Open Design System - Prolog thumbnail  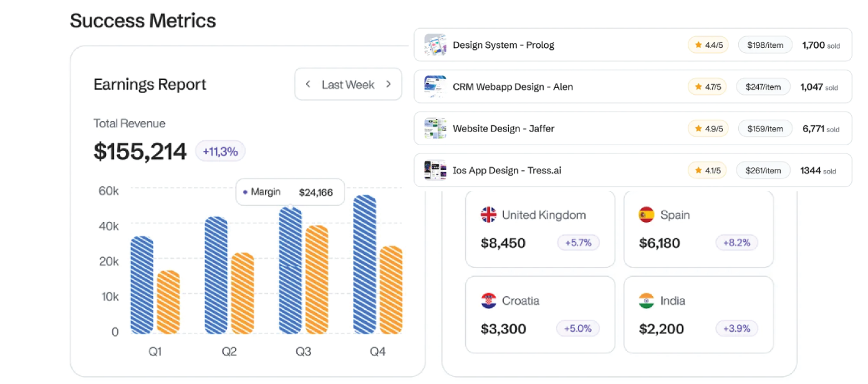coord(435,45)
